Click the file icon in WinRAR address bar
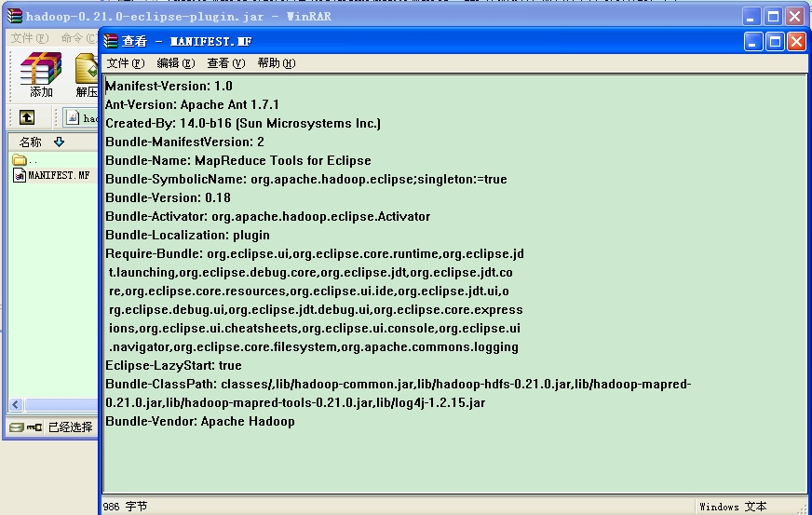812x515 pixels. (73, 117)
